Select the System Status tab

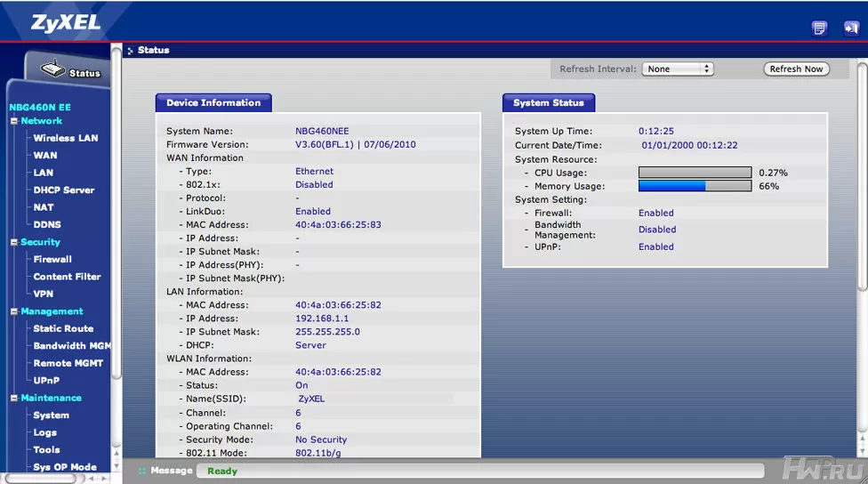tap(548, 103)
